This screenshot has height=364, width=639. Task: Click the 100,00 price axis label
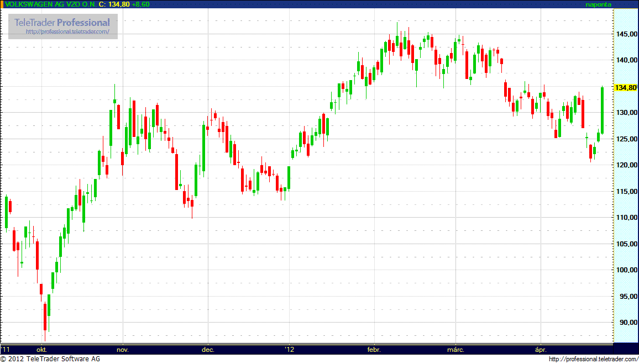coord(626,270)
